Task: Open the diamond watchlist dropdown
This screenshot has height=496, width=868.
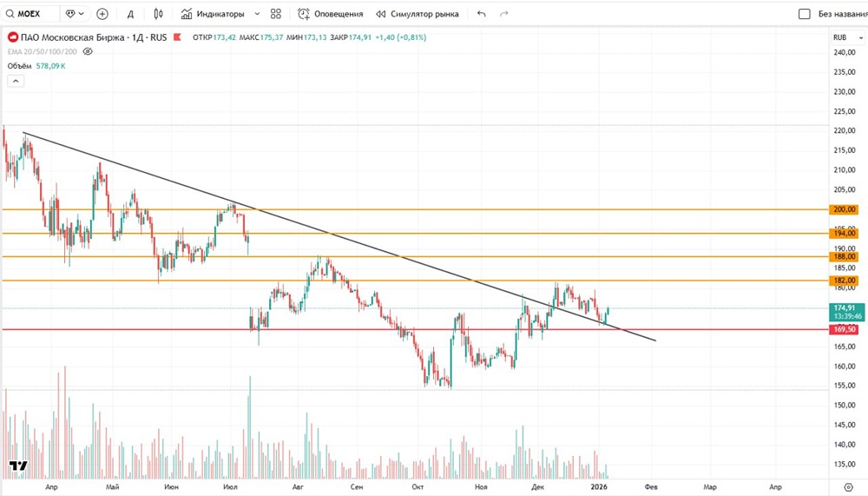Action: pos(75,14)
